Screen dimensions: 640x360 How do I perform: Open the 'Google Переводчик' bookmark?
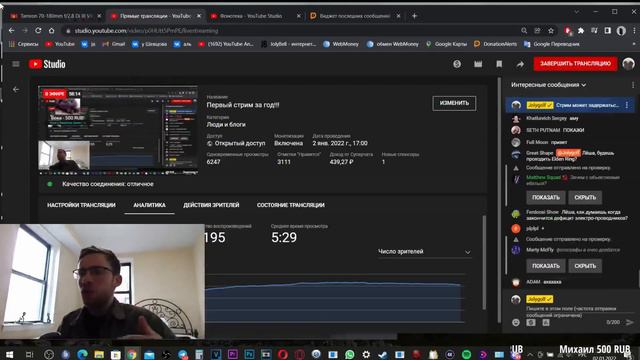pyautogui.click(x=551, y=44)
